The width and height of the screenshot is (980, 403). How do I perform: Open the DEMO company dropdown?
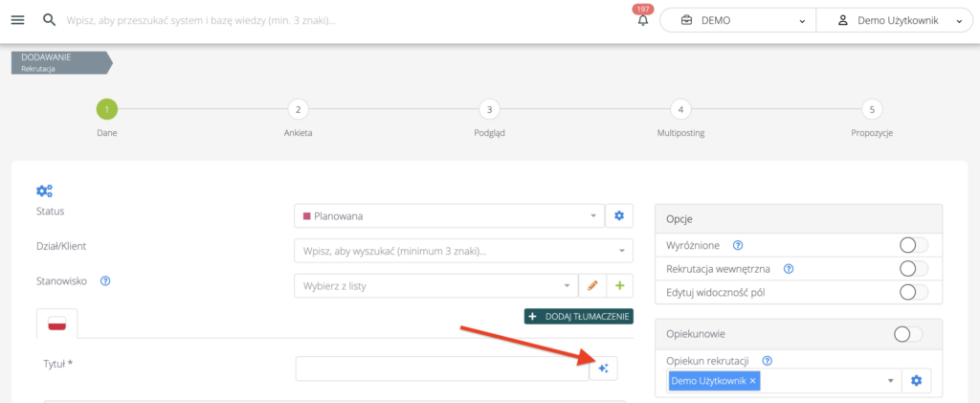pyautogui.click(x=737, y=20)
